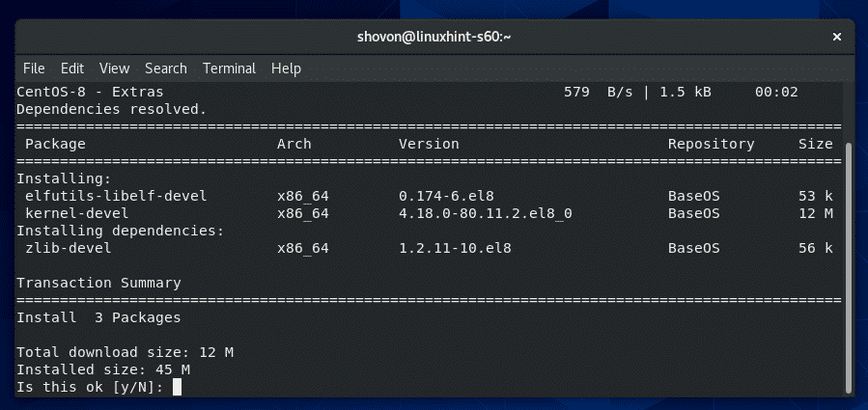Click the Repository column header

(711, 144)
